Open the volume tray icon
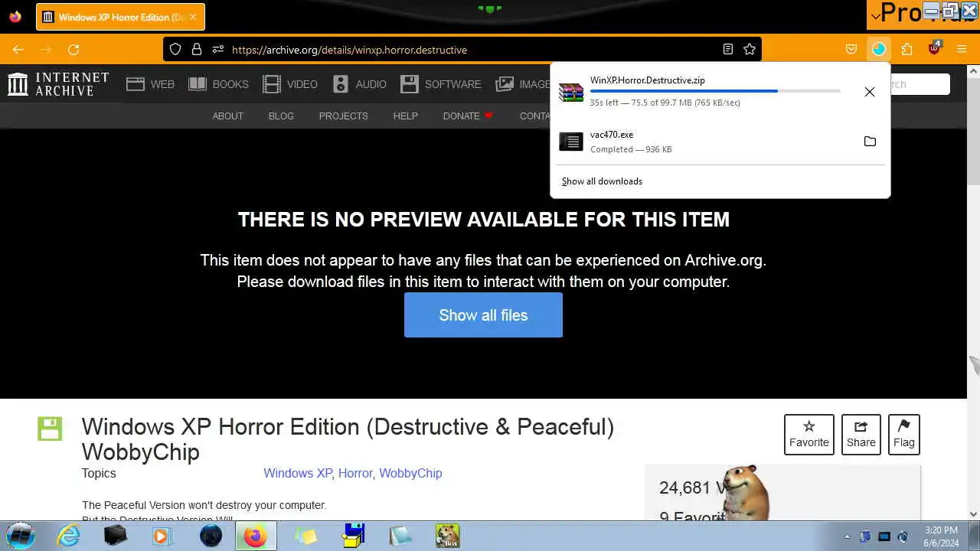 (903, 536)
